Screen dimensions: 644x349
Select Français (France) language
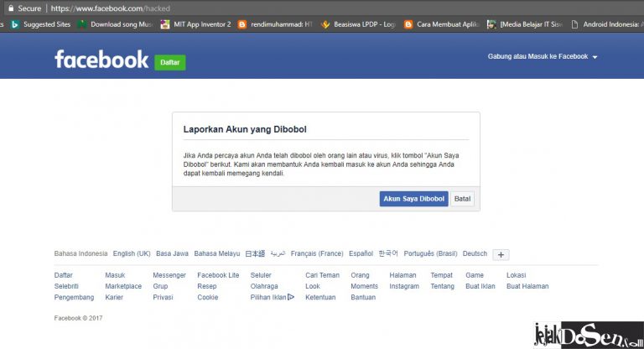317,253
